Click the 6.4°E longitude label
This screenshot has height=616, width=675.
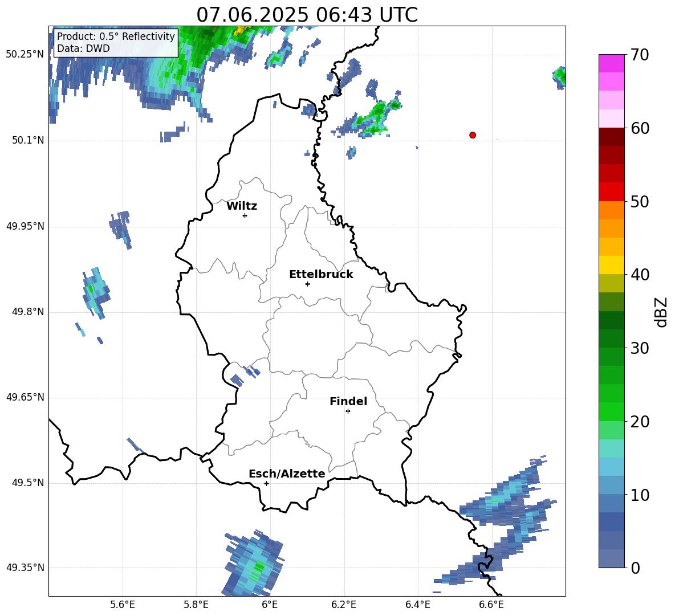(417, 605)
